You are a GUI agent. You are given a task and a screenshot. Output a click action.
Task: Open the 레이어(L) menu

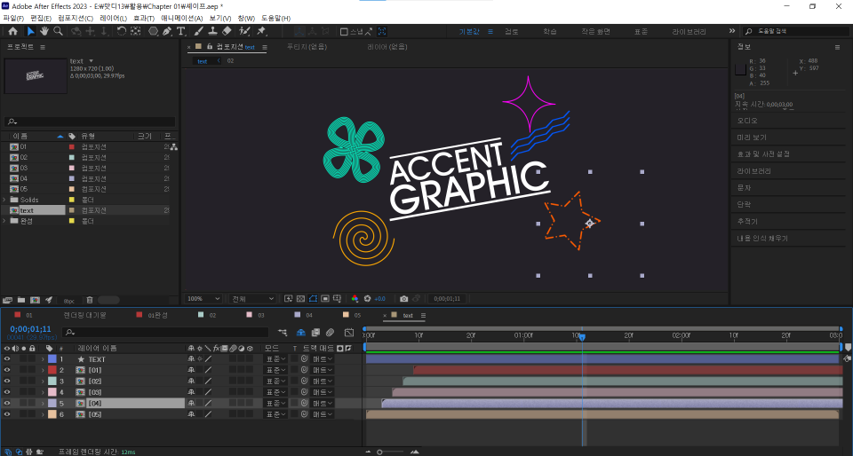point(113,18)
